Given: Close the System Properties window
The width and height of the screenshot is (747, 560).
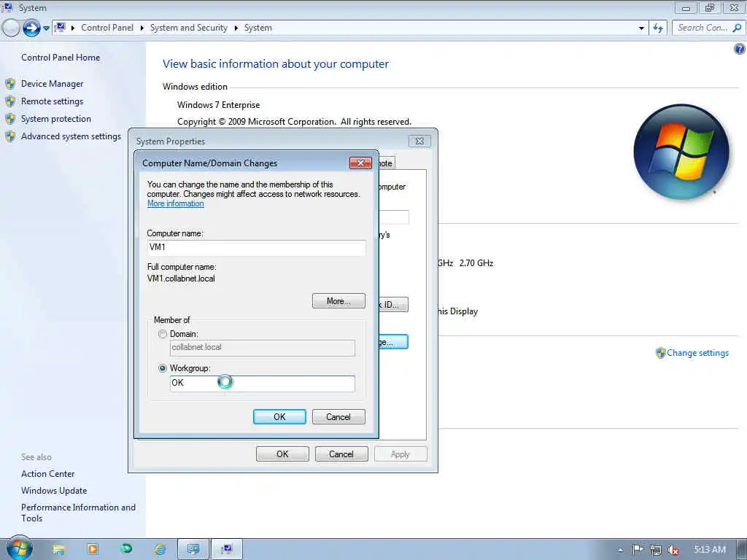Looking at the screenshot, I should (x=419, y=141).
